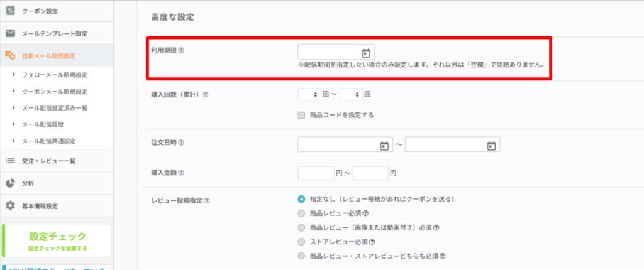Open calendar picker for 利用期限 field
644x270 pixels.
[366, 53]
